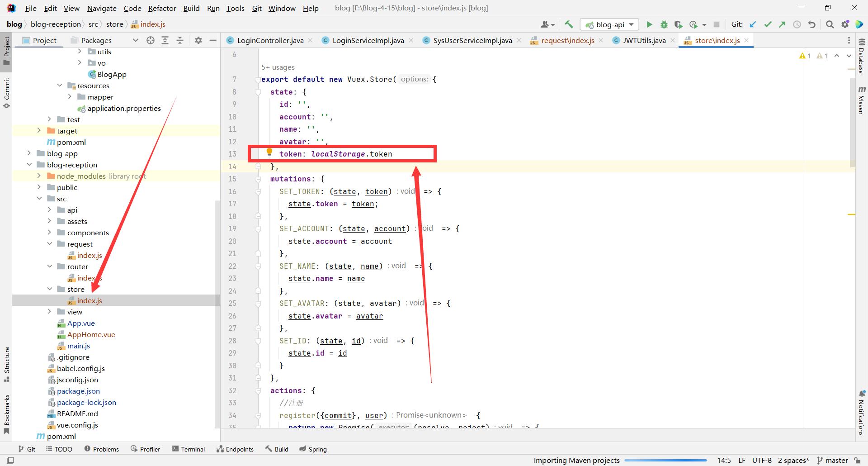Viewport: 868px width, 466px height.
Task: Expand the target folder
Action: click(x=39, y=131)
